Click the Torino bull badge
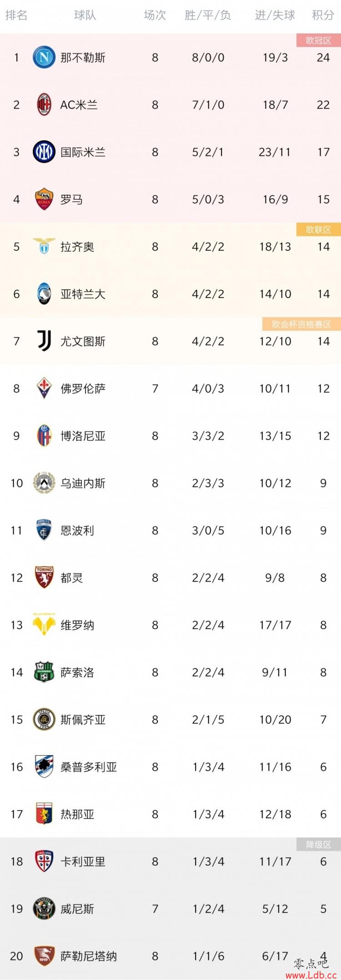The height and width of the screenshot is (980, 341). point(44,577)
